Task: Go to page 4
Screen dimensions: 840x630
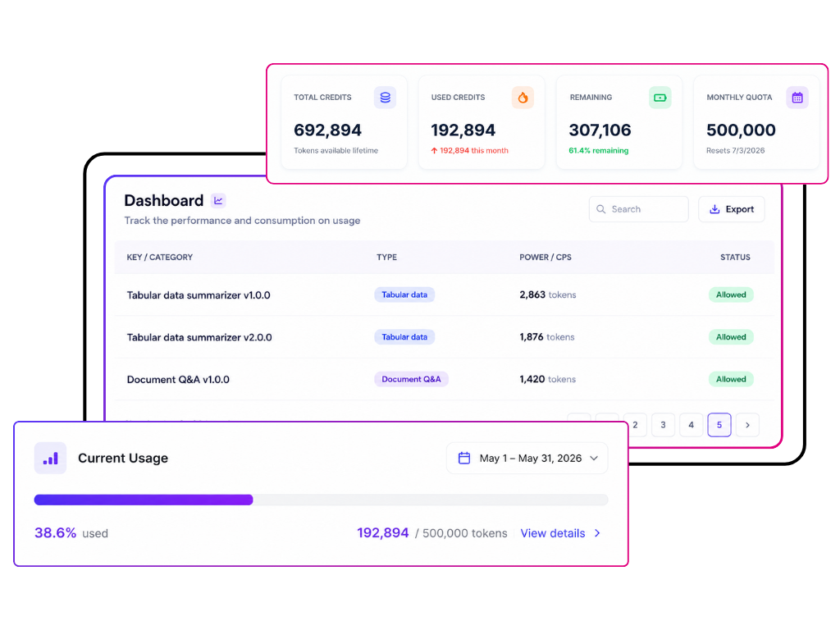Action: point(691,425)
